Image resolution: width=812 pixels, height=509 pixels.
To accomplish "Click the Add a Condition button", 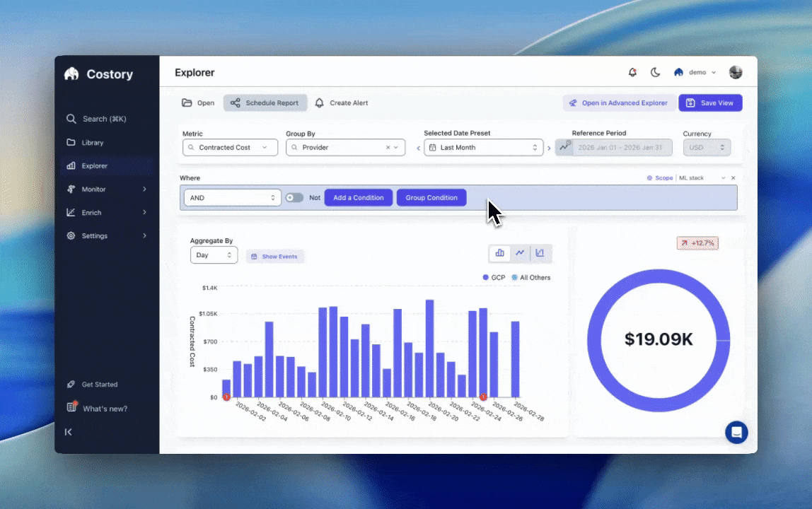I will (x=358, y=197).
